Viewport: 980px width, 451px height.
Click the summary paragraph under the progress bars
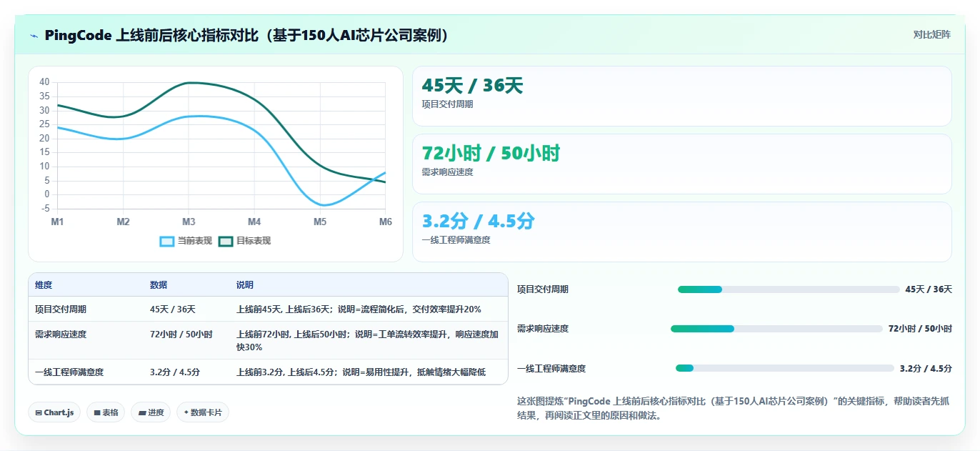click(734, 408)
